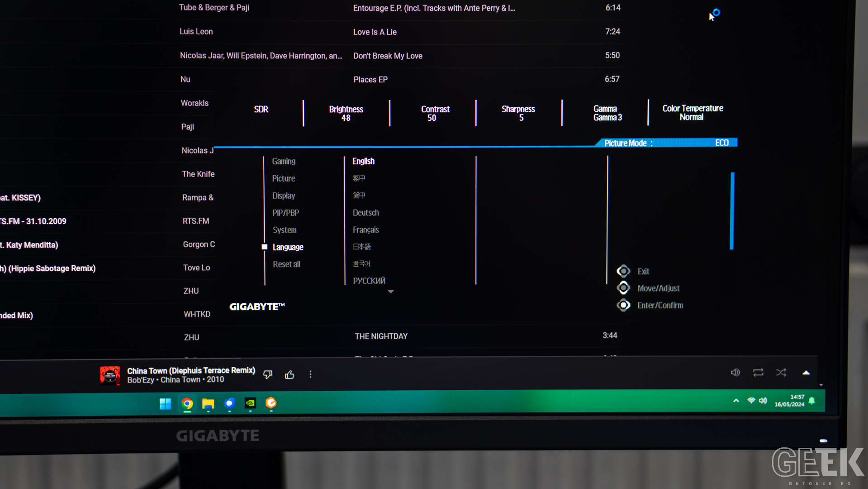Open artist Nu
Screen dimensions: 868x489
click(185, 79)
